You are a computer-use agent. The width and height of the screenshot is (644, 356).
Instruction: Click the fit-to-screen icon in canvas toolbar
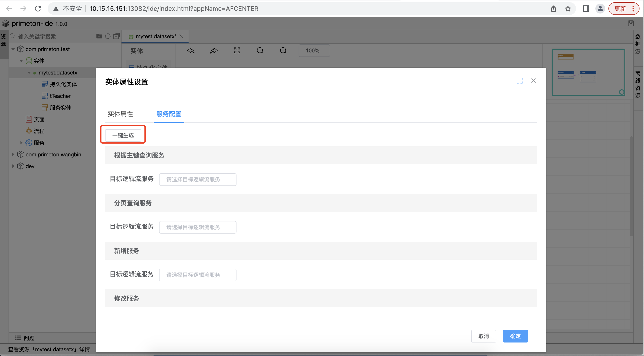click(237, 51)
